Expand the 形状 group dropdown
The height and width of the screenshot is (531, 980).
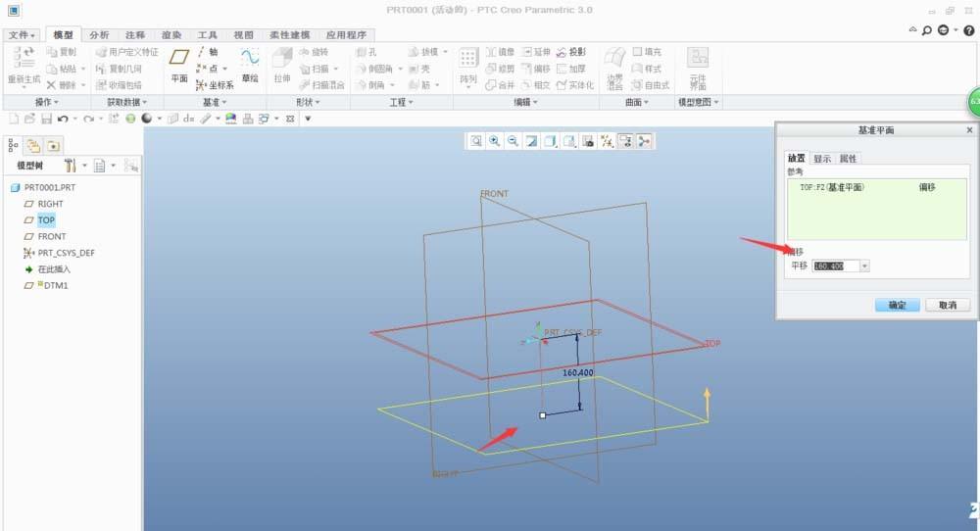[x=308, y=102]
